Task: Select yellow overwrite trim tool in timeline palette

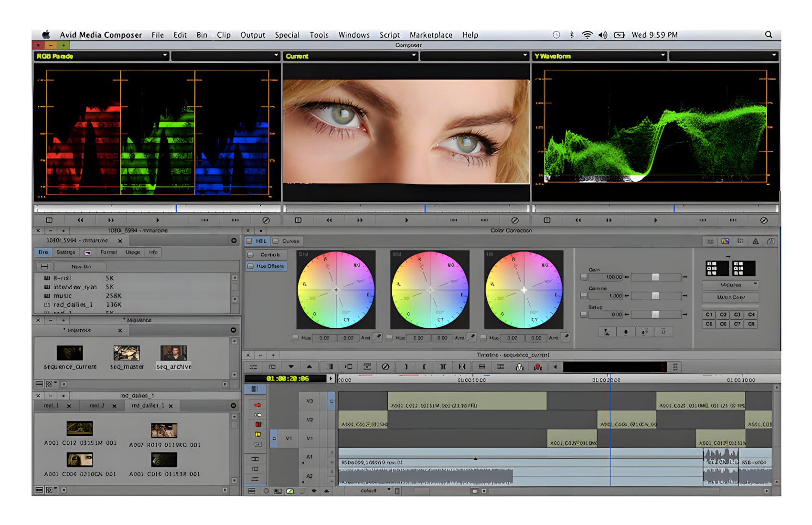Action: click(x=258, y=434)
